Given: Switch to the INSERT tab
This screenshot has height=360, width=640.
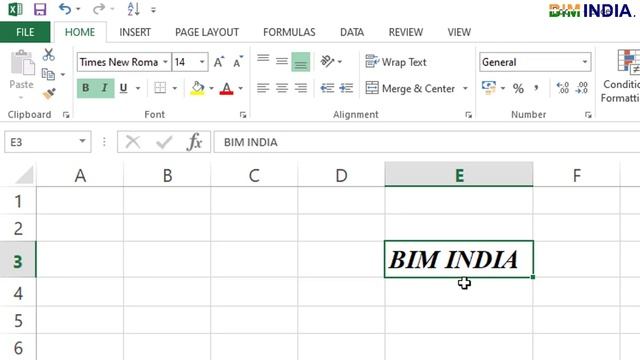Looking at the screenshot, I should pos(135,32).
